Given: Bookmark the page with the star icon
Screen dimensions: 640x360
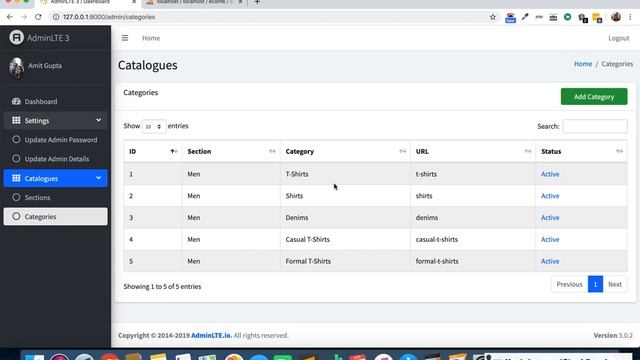Looking at the screenshot, I should (x=493, y=17).
